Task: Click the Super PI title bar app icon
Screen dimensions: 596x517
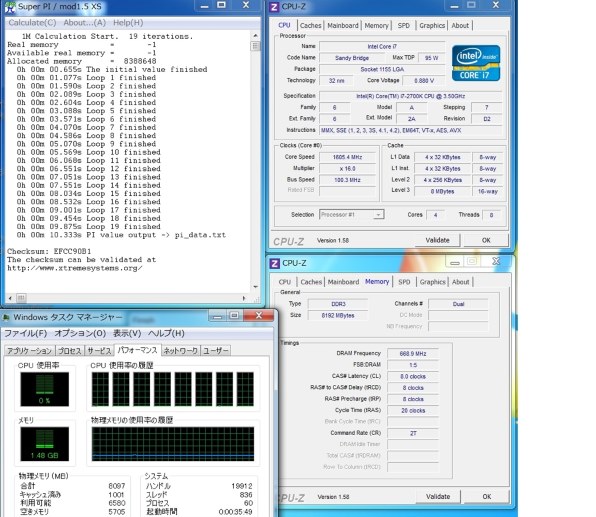Action: 10,7
